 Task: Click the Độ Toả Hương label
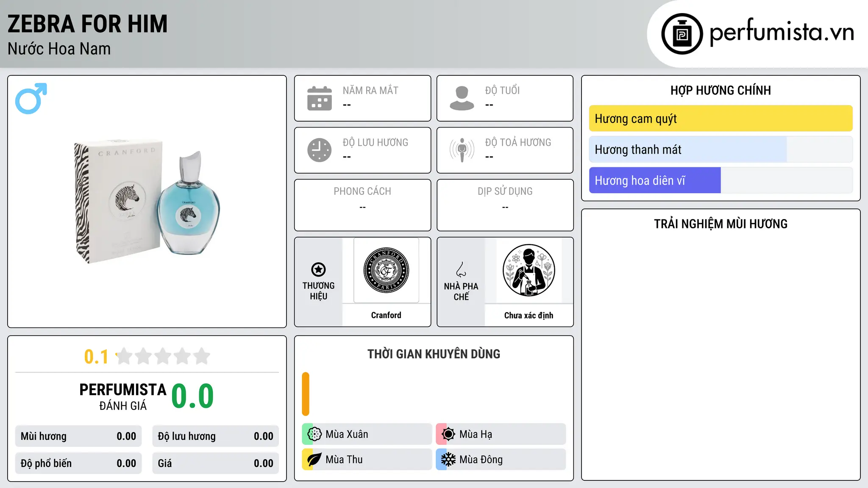tap(518, 142)
